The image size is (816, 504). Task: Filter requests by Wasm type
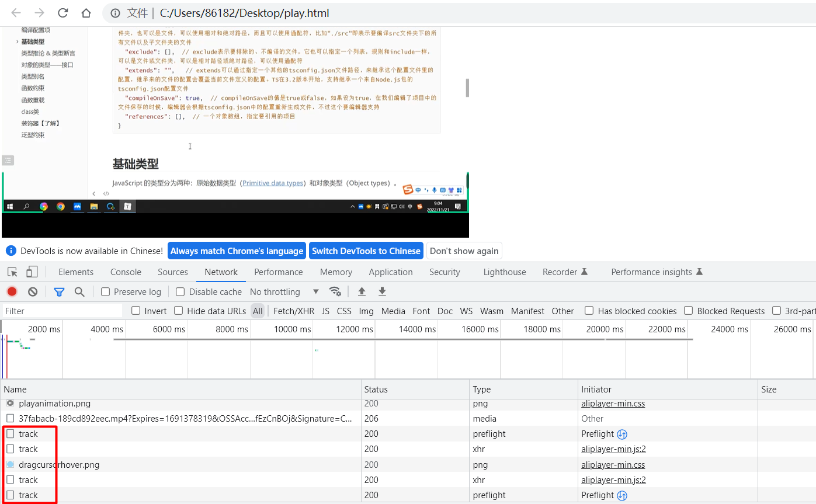(x=492, y=311)
